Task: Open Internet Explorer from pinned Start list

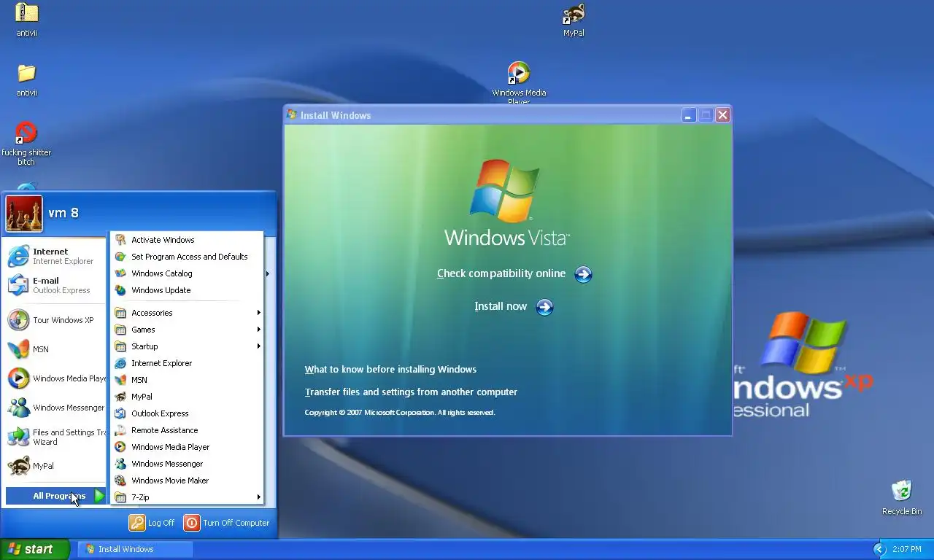Action: 55,256
